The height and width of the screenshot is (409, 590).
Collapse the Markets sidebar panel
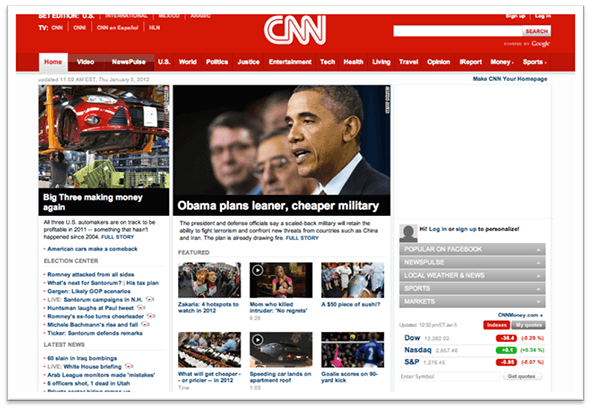pos(472,302)
